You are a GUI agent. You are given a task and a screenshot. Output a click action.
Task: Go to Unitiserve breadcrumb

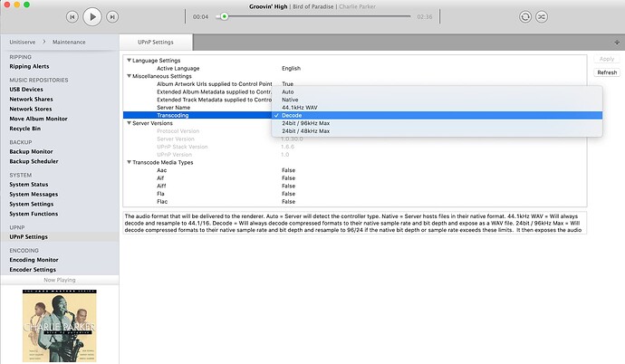click(23, 42)
